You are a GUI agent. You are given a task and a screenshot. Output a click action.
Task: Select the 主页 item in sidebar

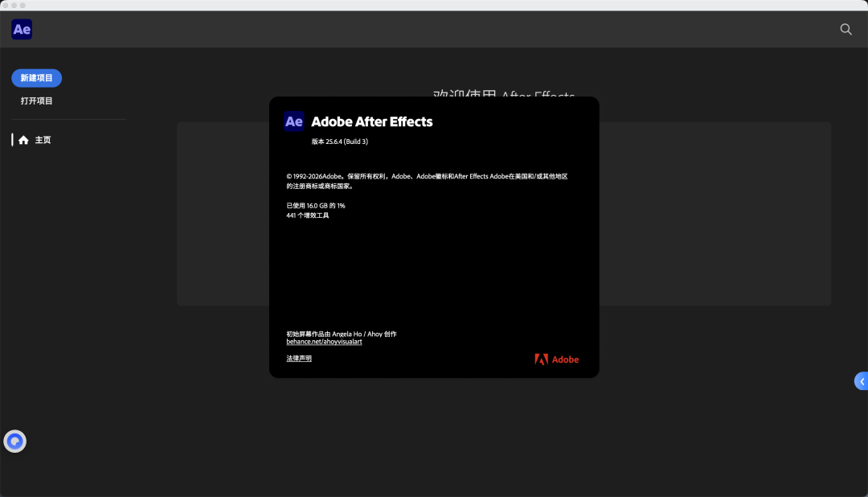(43, 140)
